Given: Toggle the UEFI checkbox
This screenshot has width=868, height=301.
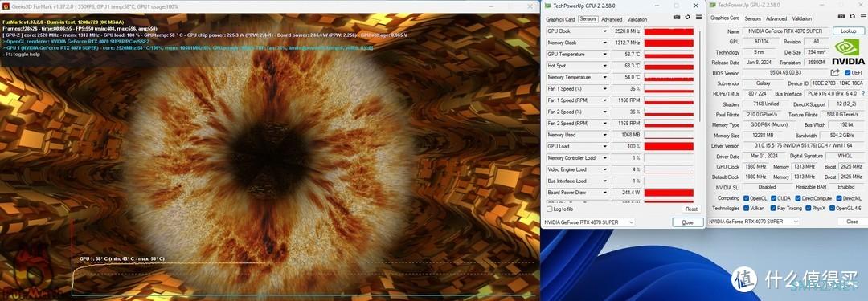Looking at the screenshot, I should pyautogui.click(x=847, y=72).
